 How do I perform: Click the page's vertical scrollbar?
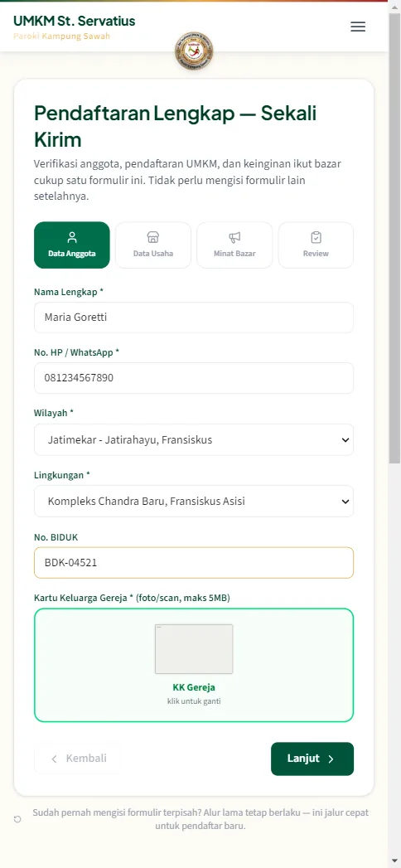[394, 238]
